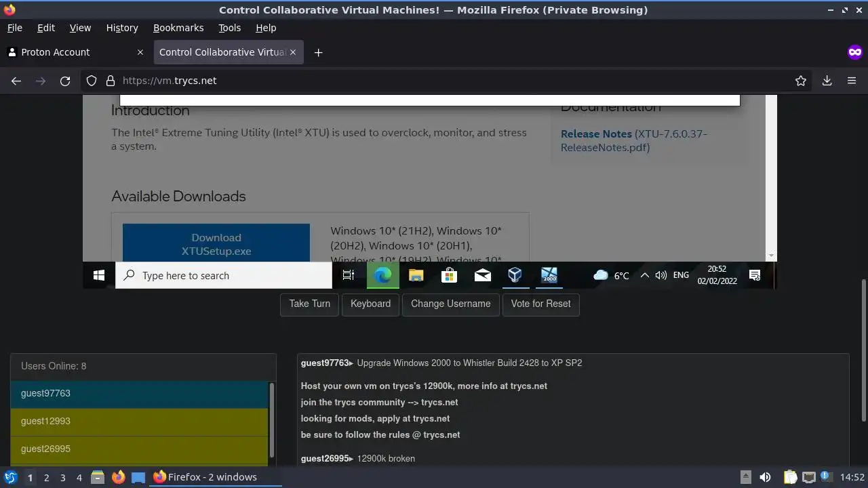Open the wired network tray icon
The image size is (868, 488).
coord(808,477)
